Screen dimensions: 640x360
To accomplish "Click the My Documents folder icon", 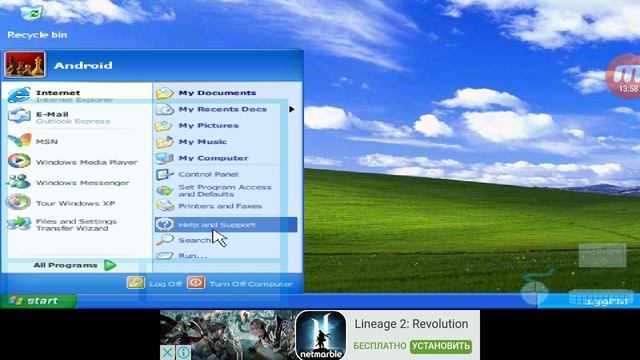I will click(x=165, y=93).
